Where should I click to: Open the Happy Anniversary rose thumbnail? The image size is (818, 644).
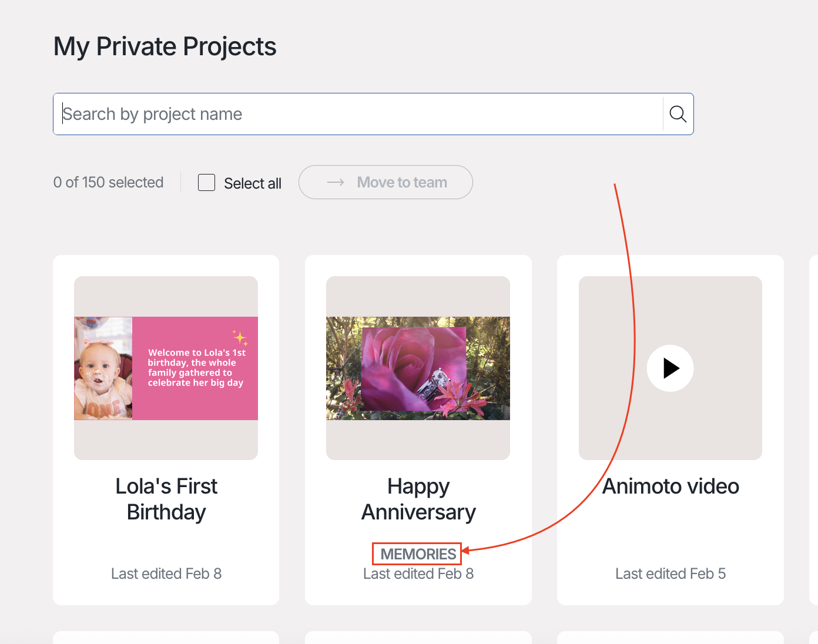click(418, 368)
